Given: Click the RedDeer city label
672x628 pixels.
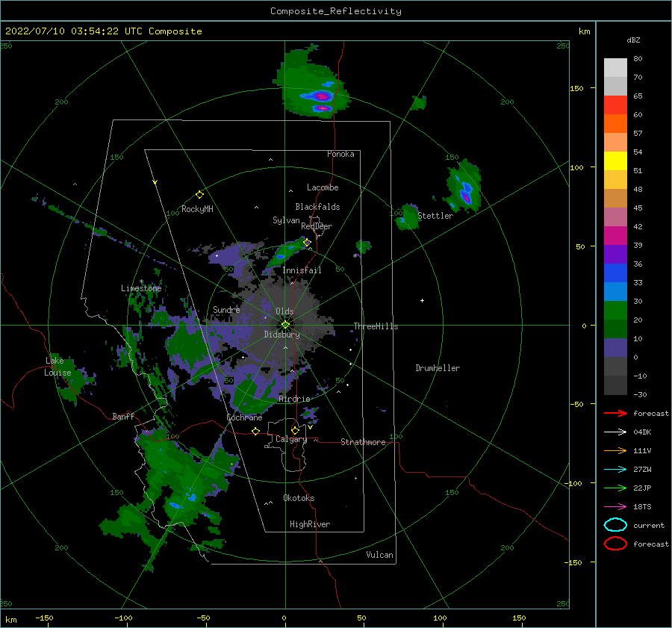Looking at the screenshot, I should point(317,226).
